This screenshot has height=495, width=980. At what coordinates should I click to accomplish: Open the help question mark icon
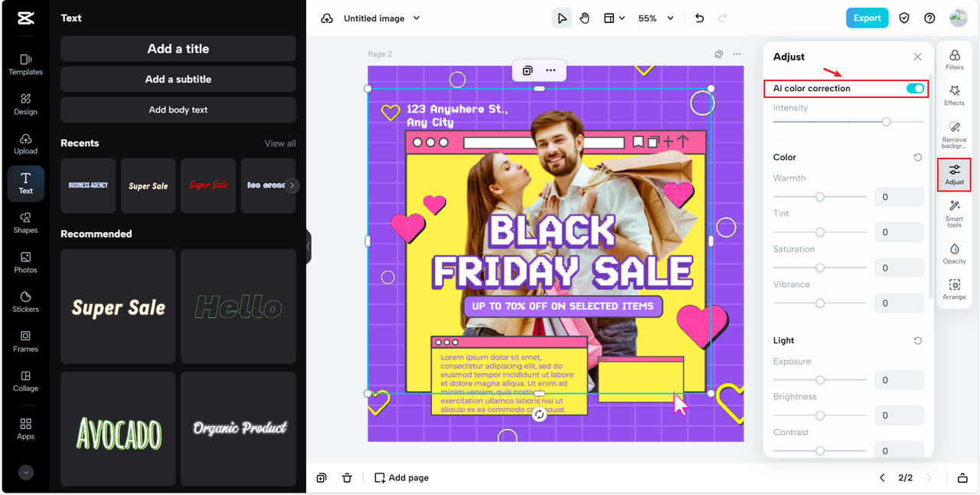tap(929, 18)
